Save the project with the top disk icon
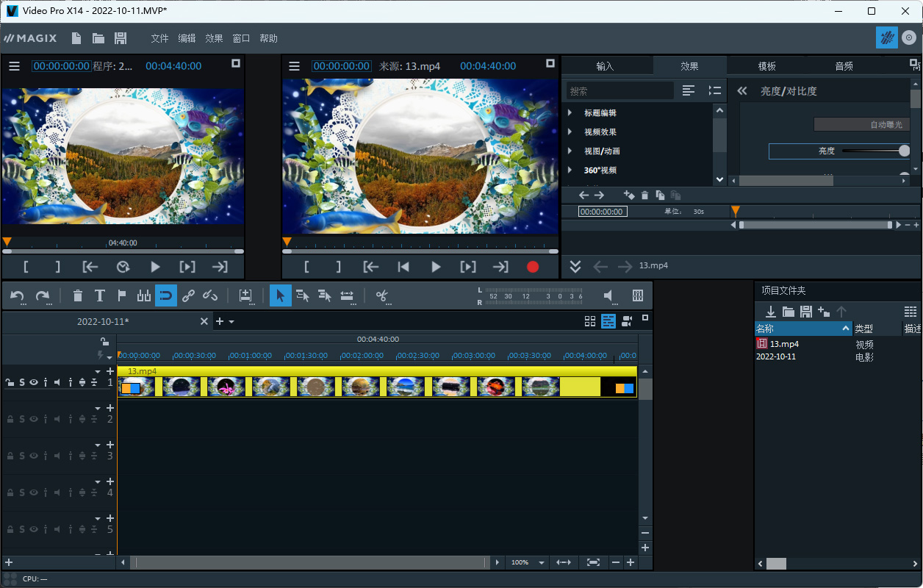923x588 pixels. (121, 38)
